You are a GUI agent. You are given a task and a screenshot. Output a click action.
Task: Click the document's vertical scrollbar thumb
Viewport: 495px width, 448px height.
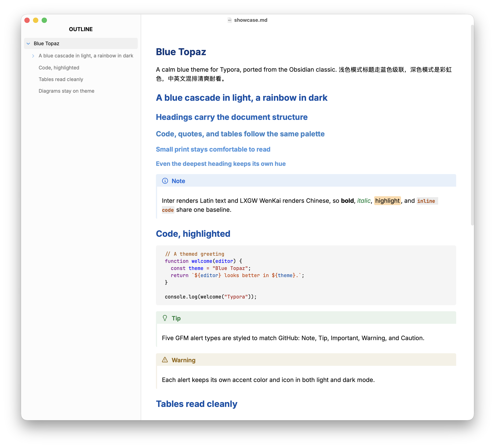click(x=472, y=125)
